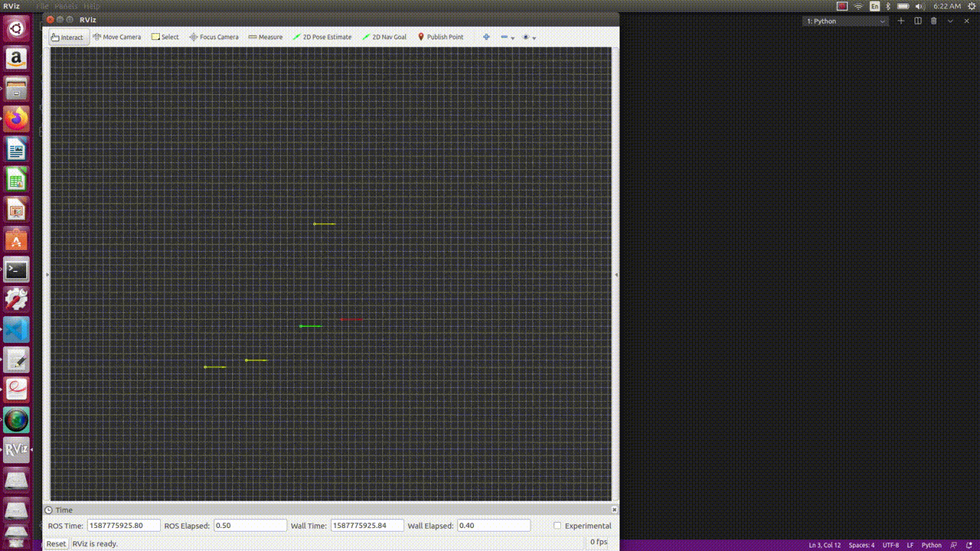Viewport: 980px width, 551px height.
Task: Switch to Visual Studio Code in launcher
Action: point(16,330)
